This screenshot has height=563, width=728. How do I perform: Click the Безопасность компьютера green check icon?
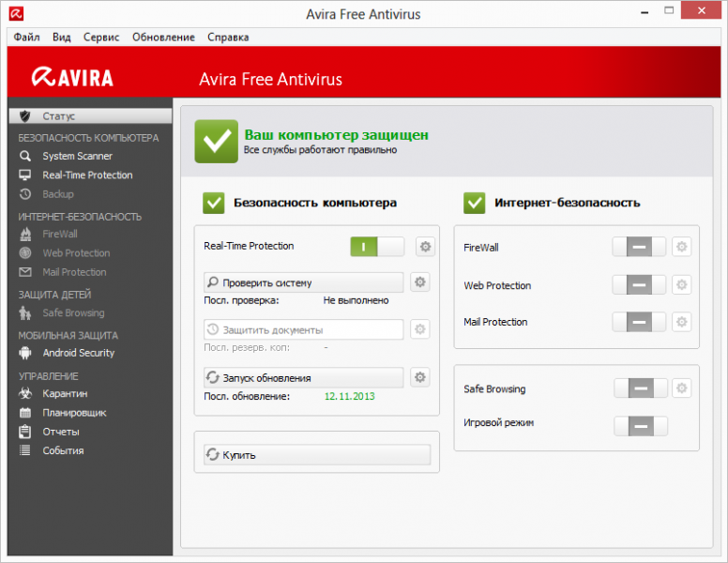tap(214, 203)
